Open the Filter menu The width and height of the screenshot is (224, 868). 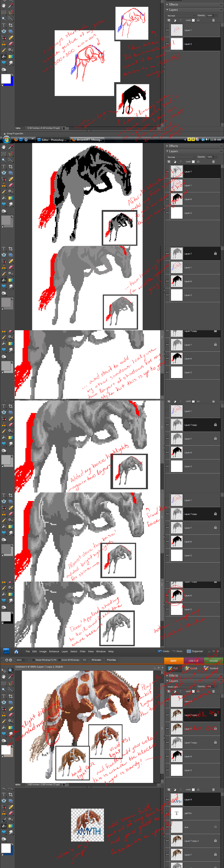pyautogui.click(x=83, y=652)
